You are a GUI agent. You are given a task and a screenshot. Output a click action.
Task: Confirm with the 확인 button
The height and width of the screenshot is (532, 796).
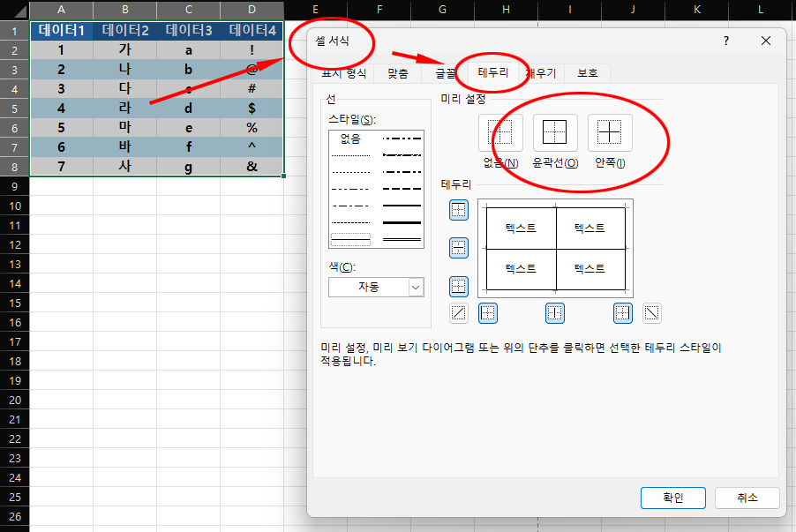(673, 498)
